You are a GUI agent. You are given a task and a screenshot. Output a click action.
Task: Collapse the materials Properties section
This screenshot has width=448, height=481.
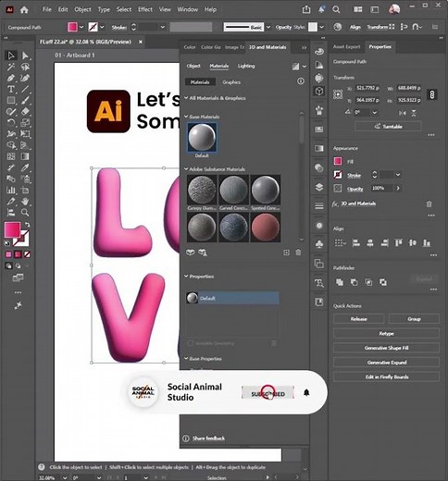click(186, 277)
